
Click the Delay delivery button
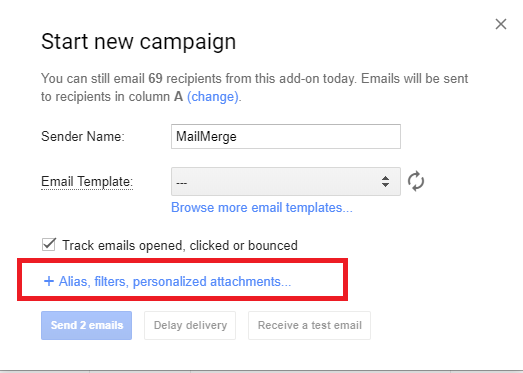coord(190,325)
